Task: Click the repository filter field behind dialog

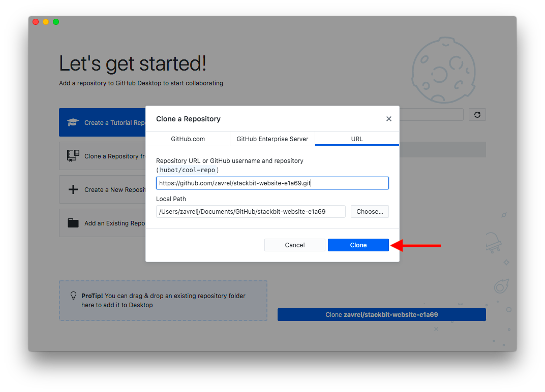Action: click(431, 115)
